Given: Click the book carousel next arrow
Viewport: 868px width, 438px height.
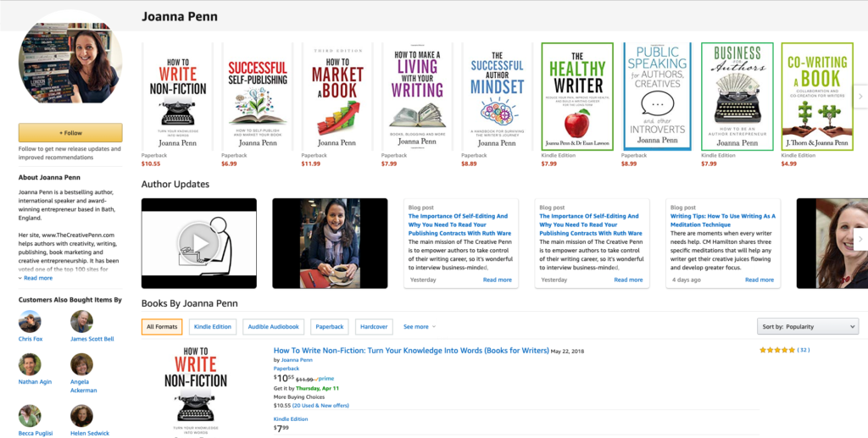Looking at the screenshot, I should (860, 97).
